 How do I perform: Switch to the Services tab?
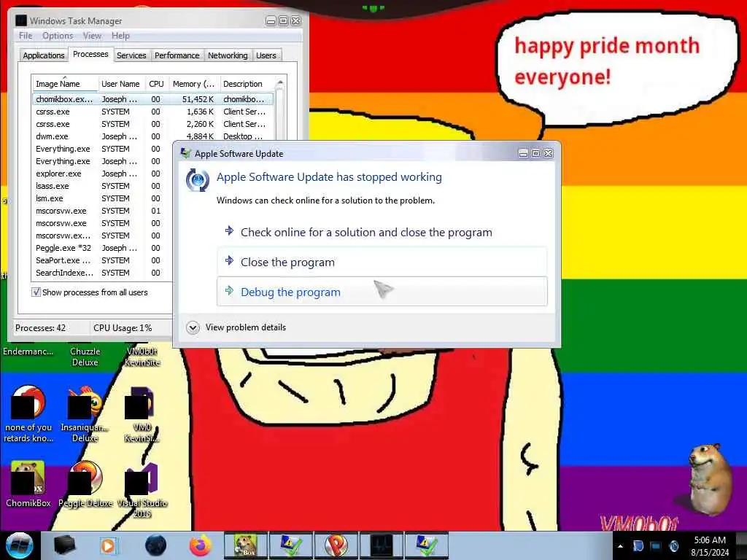click(x=131, y=55)
